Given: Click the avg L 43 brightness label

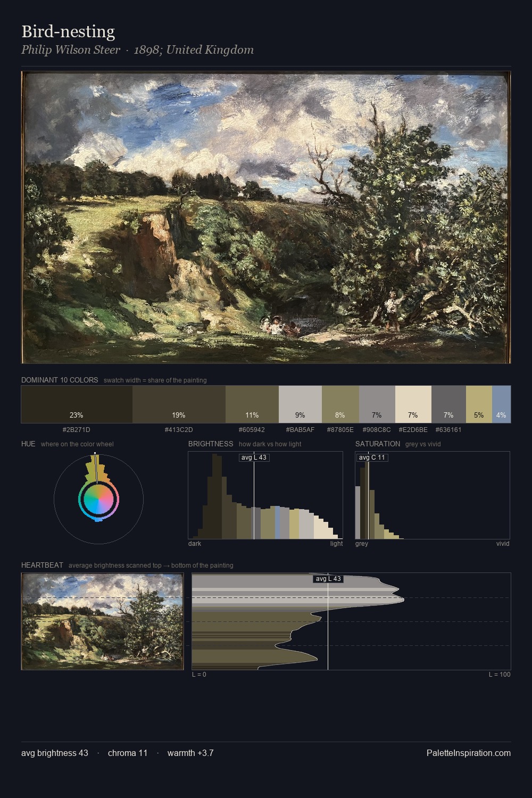Looking at the screenshot, I should pos(254,458).
